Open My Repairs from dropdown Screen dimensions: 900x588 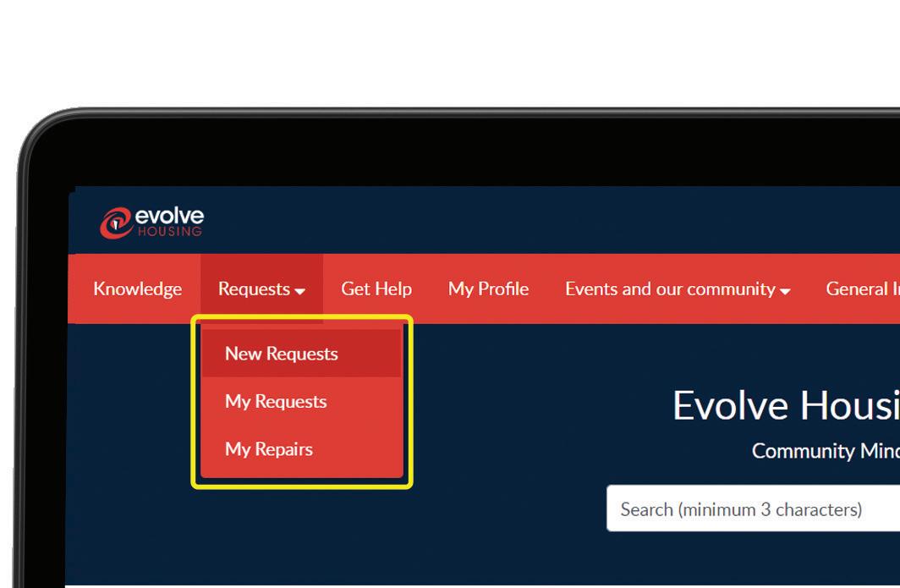(x=301, y=448)
